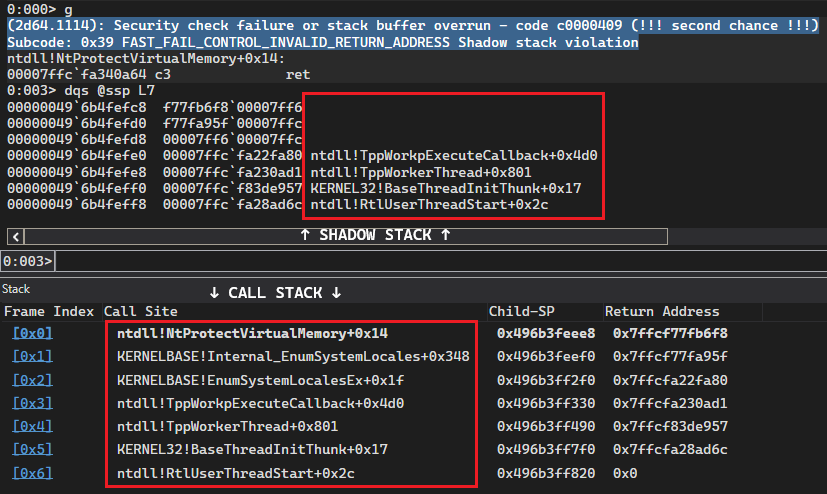The width and height of the screenshot is (827, 494).
Task: Select ntdll!TppWorkerThread+0x801 in call stack table
Action: pyautogui.click(x=227, y=426)
